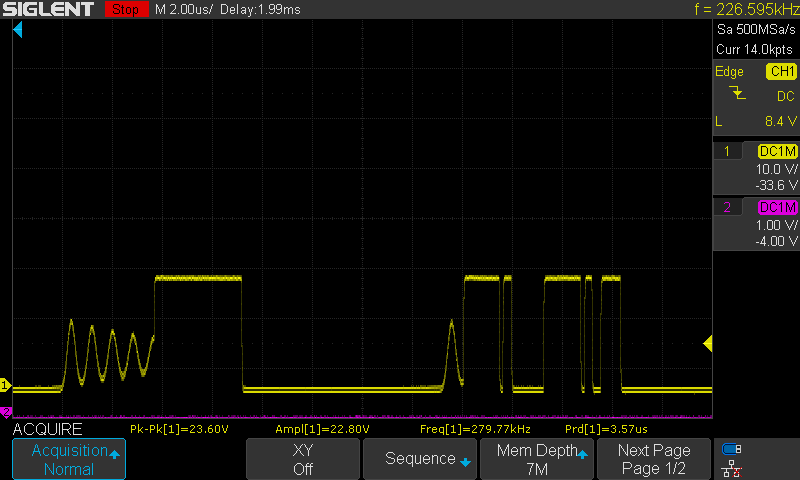Click the Pk-Pk[1]=23.60V measurement
The width and height of the screenshot is (800, 480).
(x=179, y=430)
